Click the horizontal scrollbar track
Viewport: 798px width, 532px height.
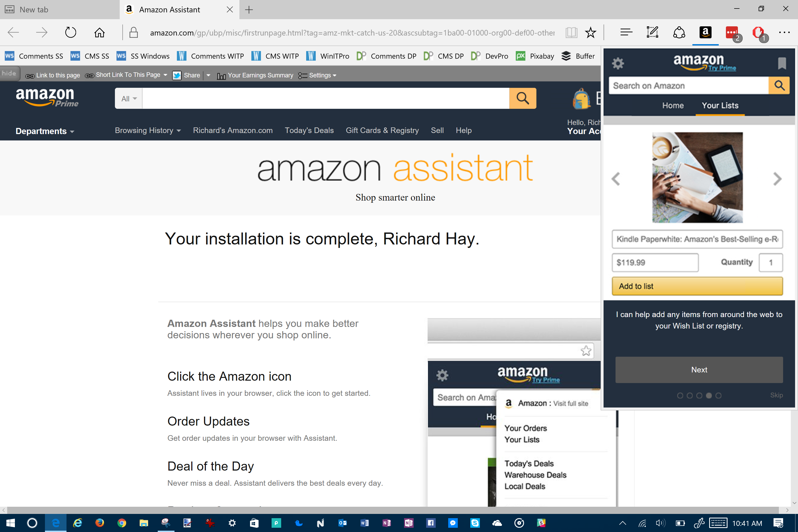[394, 510]
